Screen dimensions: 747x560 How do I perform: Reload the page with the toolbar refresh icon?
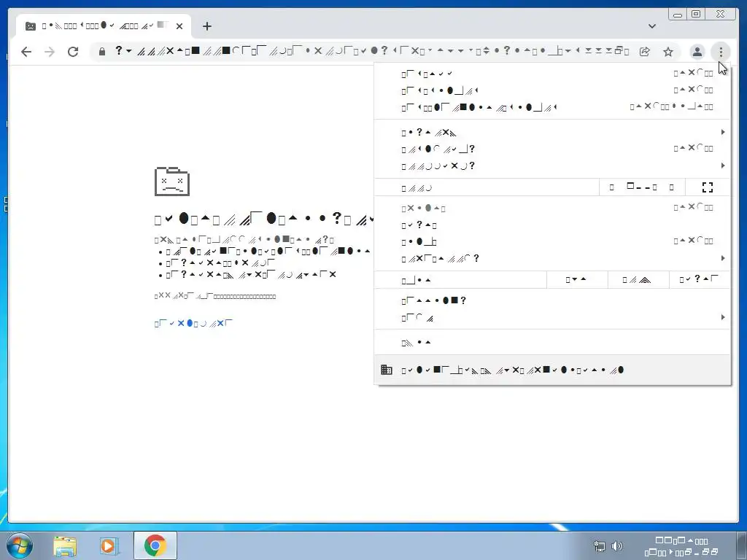click(x=73, y=52)
